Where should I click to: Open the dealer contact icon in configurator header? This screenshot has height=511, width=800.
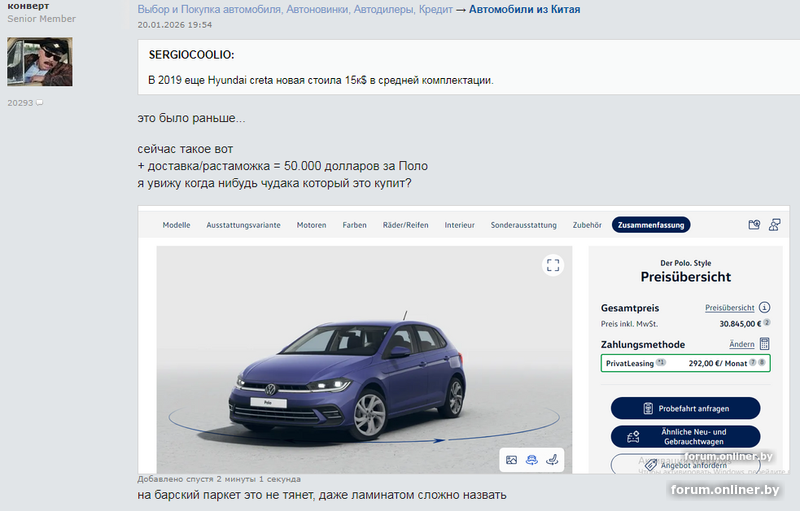point(774,224)
